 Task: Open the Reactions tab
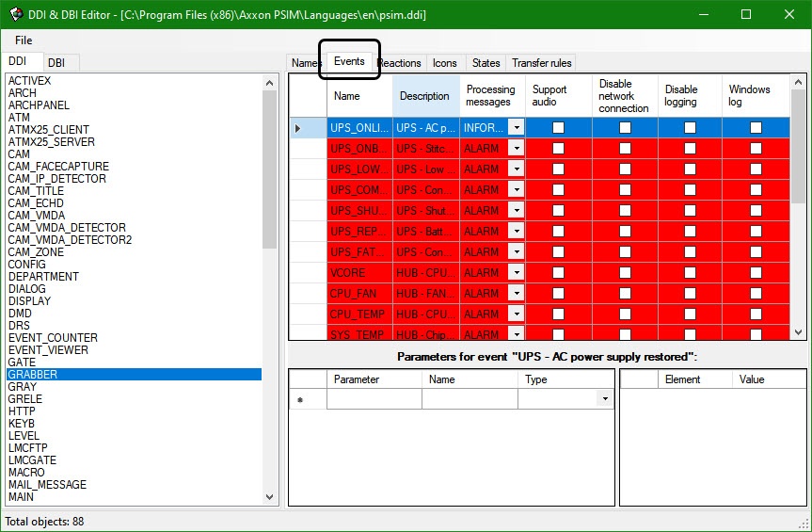click(x=401, y=63)
